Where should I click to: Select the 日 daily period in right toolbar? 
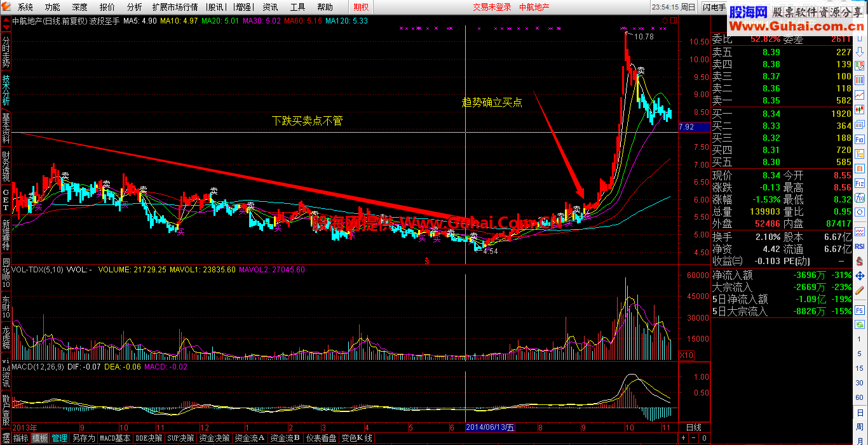click(x=860, y=412)
